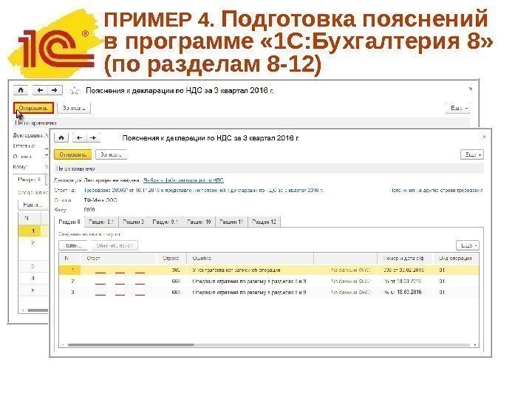Switch to Раздел 11 tab
This screenshot has height=399, width=532.
[231, 222]
